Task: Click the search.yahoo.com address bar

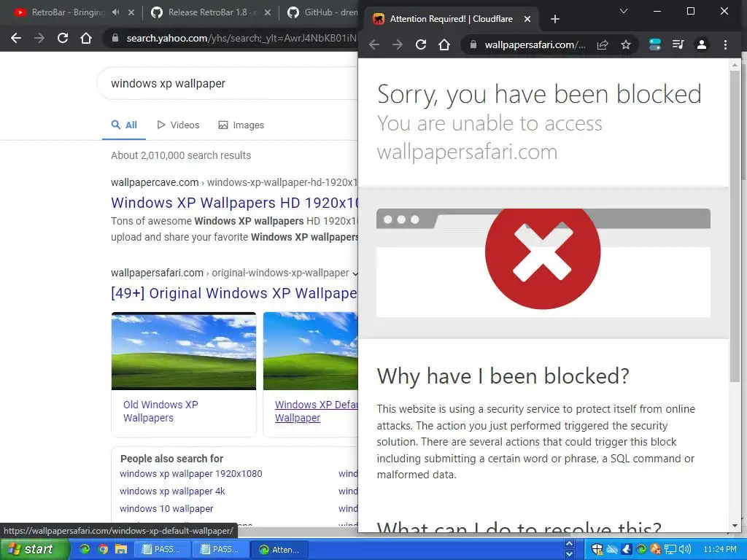Action: 241,38
